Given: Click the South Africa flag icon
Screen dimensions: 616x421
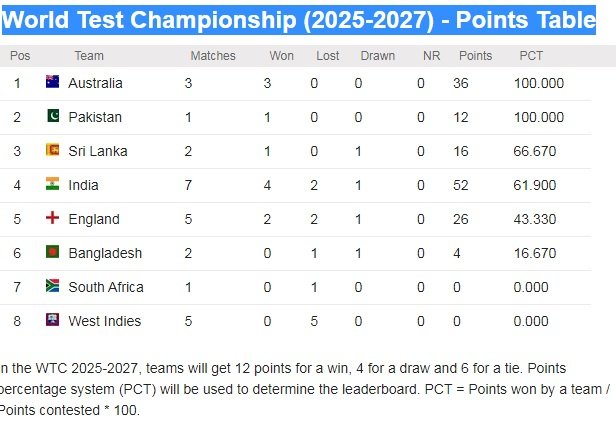Looking at the screenshot, I should pyautogui.click(x=52, y=286).
